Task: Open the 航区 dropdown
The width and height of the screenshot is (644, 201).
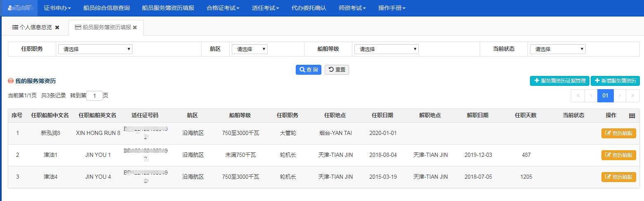Action: tap(250, 49)
